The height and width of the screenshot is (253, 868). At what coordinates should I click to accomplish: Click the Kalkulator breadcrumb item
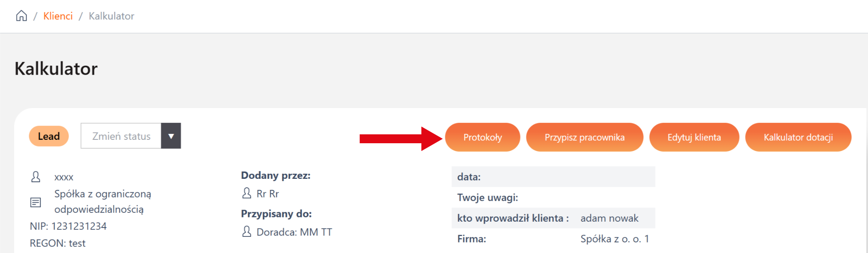tap(111, 16)
